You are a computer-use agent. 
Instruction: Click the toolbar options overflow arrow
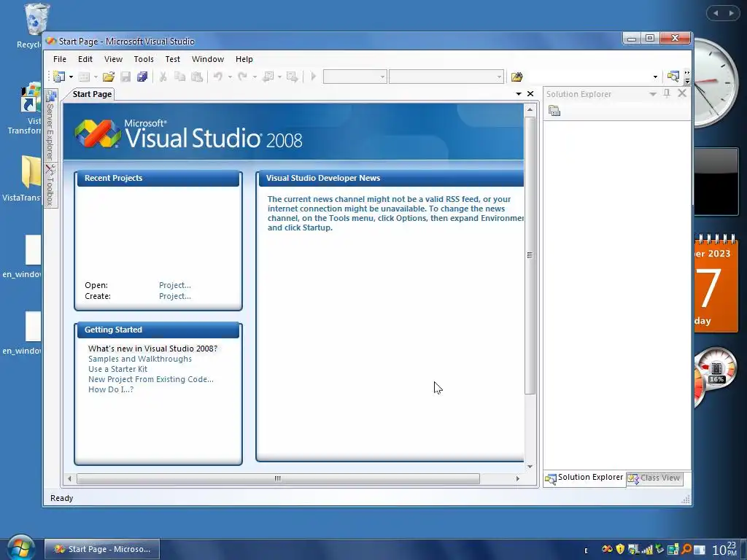click(x=687, y=77)
